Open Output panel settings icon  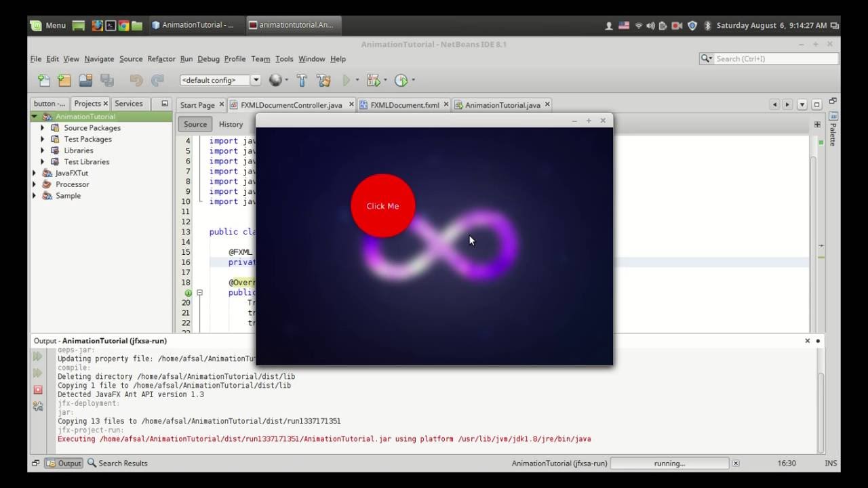point(38,406)
